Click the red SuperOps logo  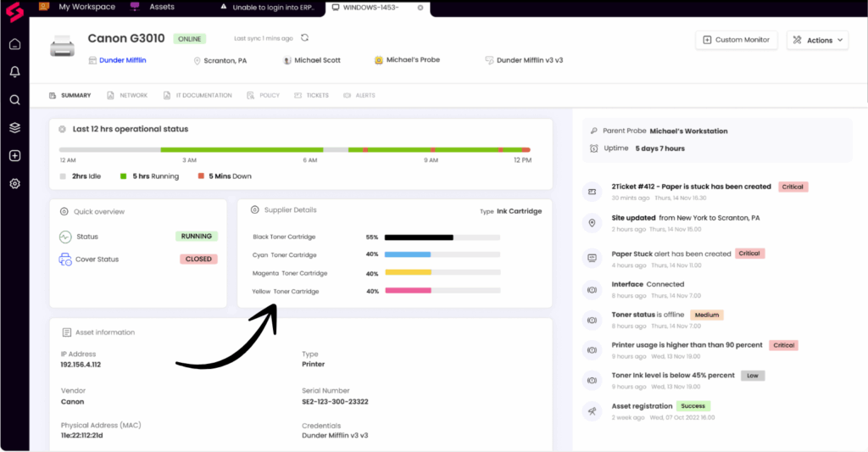tap(14, 12)
